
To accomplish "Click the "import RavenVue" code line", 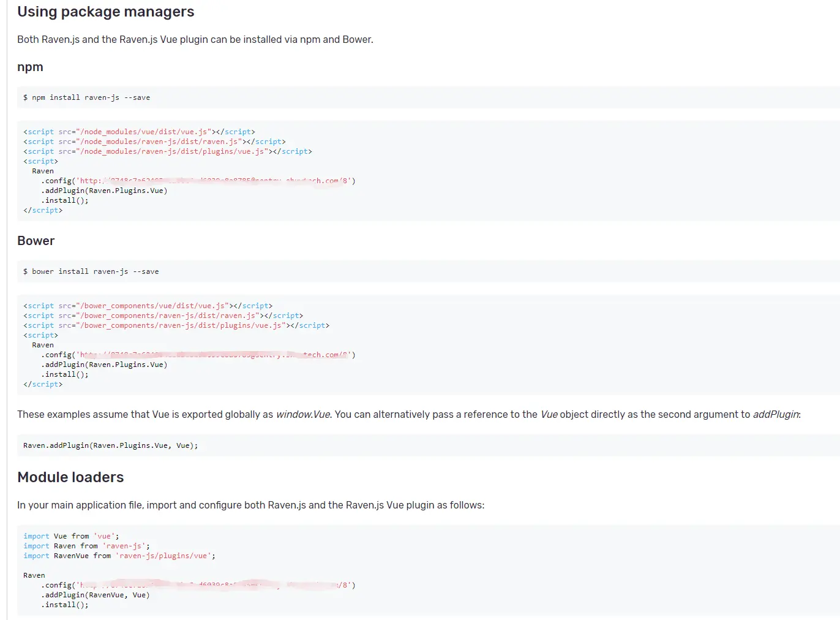I will [119, 556].
